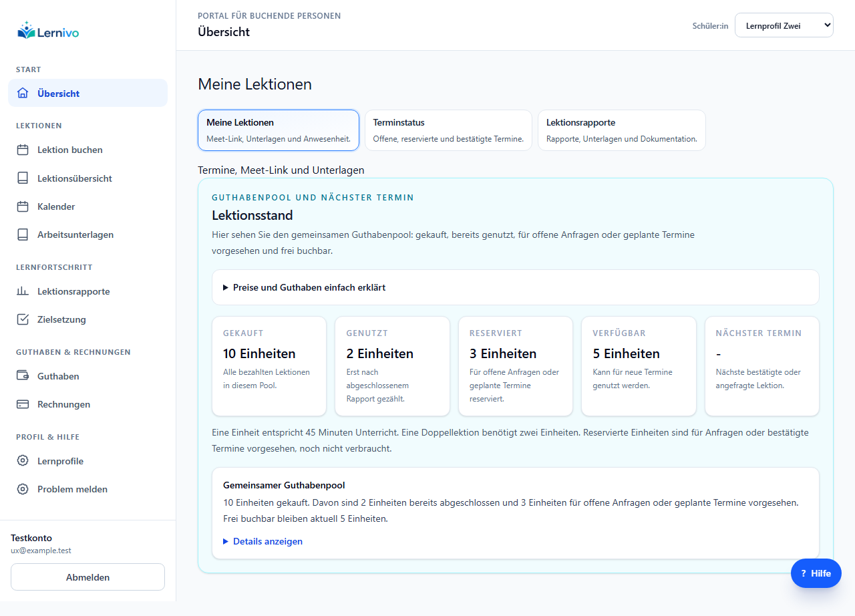This screenshot has height=616, width=855.
Task: Click the Verfügbar 5 Einheiten card
Action: (x=639, y=366)
